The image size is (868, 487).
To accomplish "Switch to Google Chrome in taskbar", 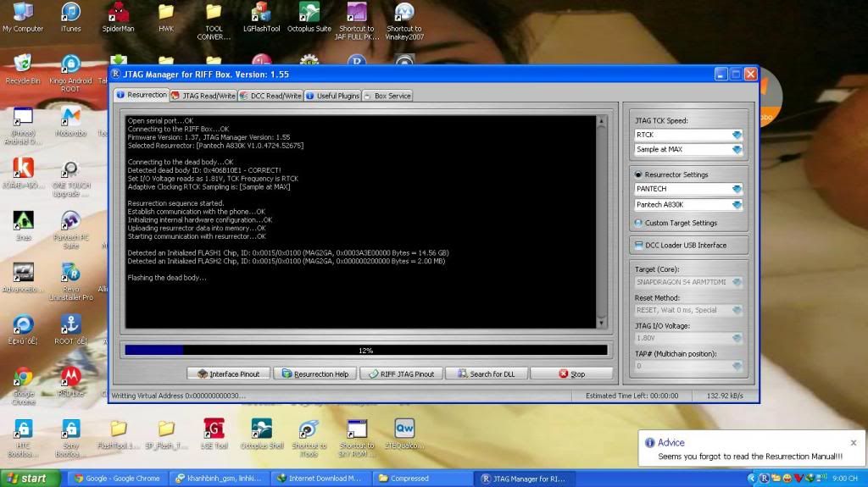I will [118, 479].
